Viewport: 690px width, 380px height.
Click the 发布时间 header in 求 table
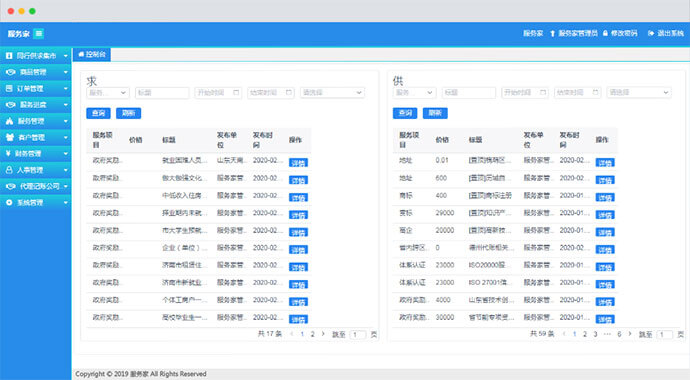click(x=262, y=140)
